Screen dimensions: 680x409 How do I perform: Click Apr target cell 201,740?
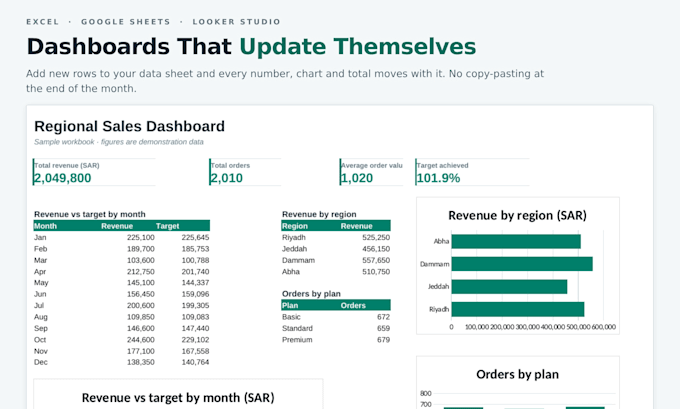coord(195,272)
